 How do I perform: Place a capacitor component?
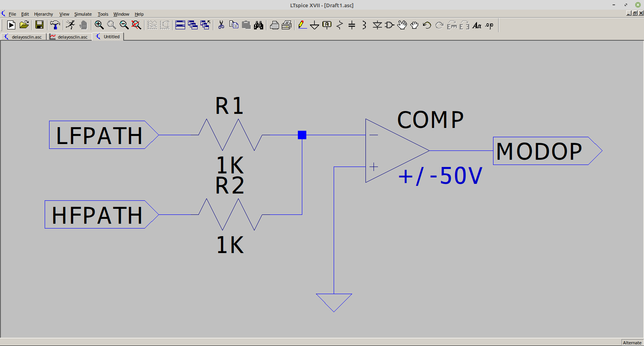pos(352,25)
